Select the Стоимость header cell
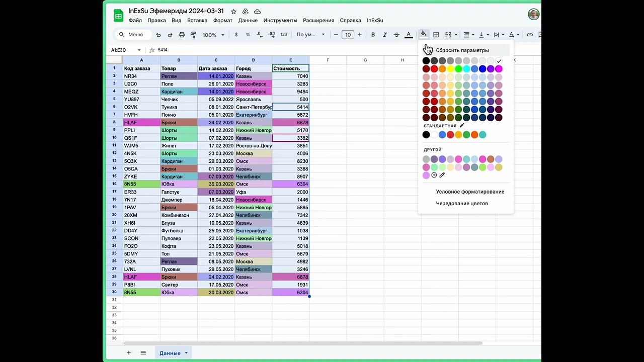The height and width of the screenshot is (362, 644). click(x=291, y=68)
